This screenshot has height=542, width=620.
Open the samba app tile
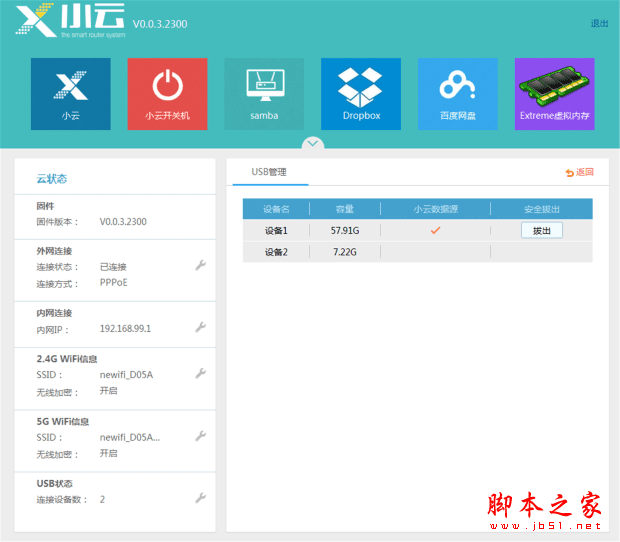[x=264, y=94]
